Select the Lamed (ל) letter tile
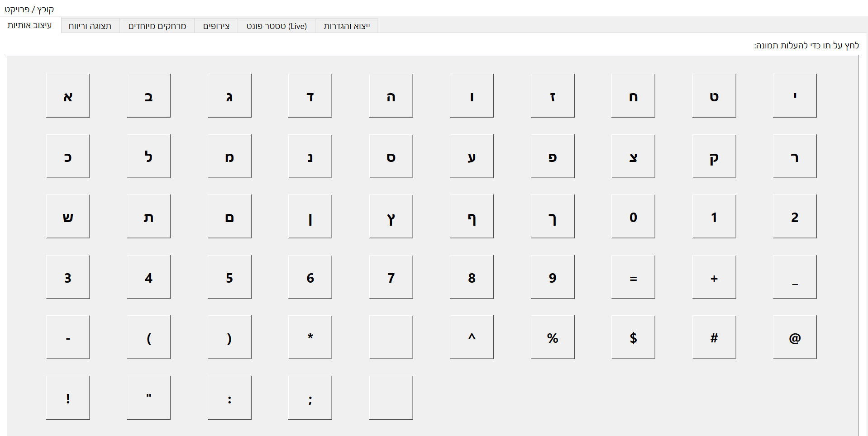Image resolution: width=868 pixels, height=436 pixels. coord(148,156)
